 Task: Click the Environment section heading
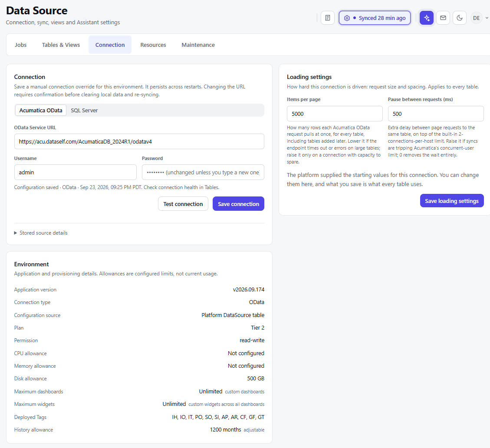(x=31, y=264)
